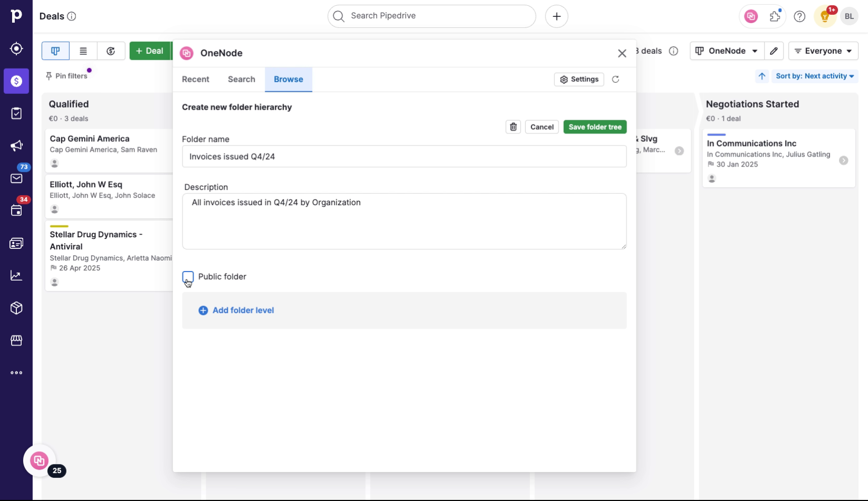The height and width of the screenshot is (501, 868).
Task: Open the apps puzzle-piece extensions icon
Action: click(x=775, y=16)
